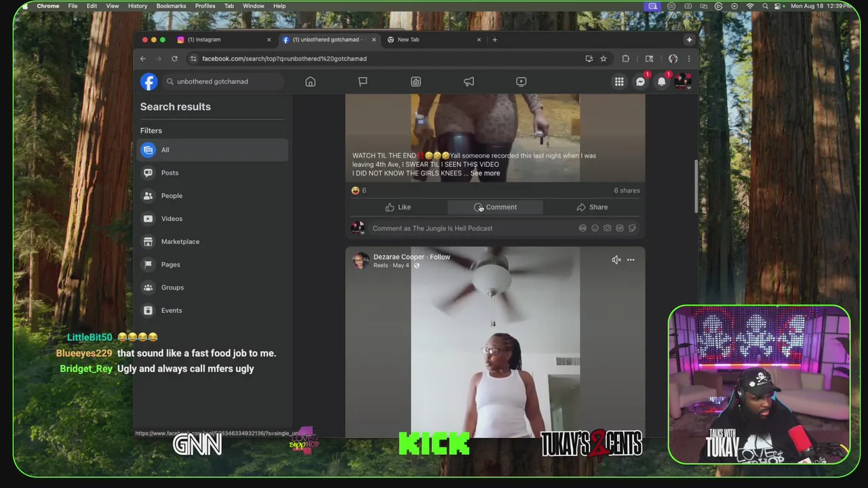This screenshot has height=488, width=868.
Task: Go back in Chrome
Action: point(143,59)
